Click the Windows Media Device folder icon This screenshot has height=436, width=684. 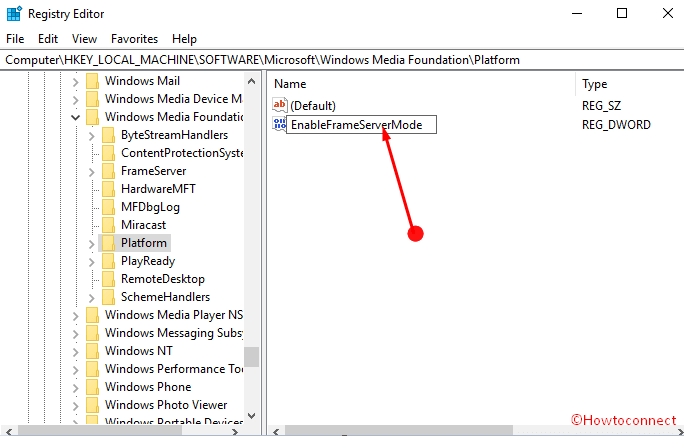point(92,99)
